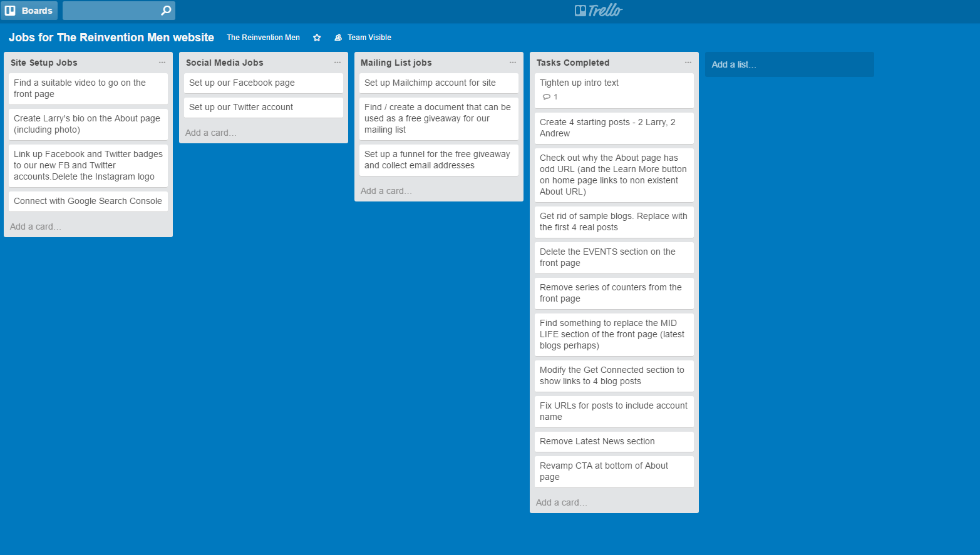Add a list to the board
The height and width of the screenshot is (555, 980).
(x=789, y=64)
